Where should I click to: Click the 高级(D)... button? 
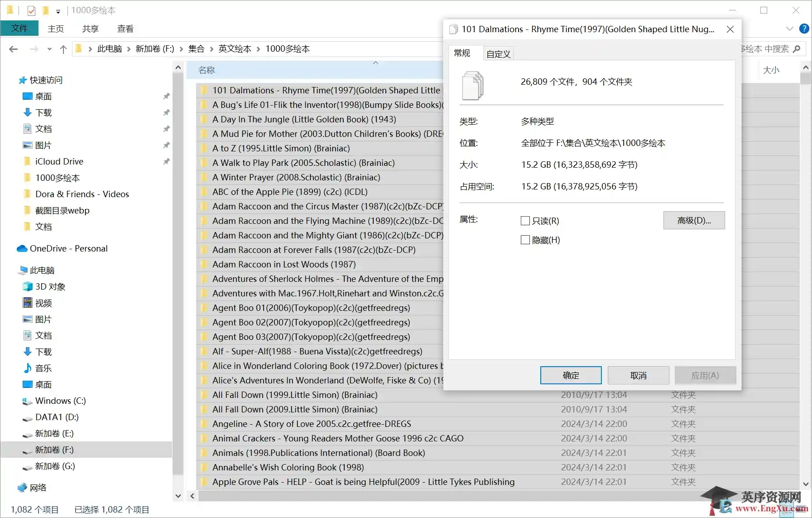694,220
